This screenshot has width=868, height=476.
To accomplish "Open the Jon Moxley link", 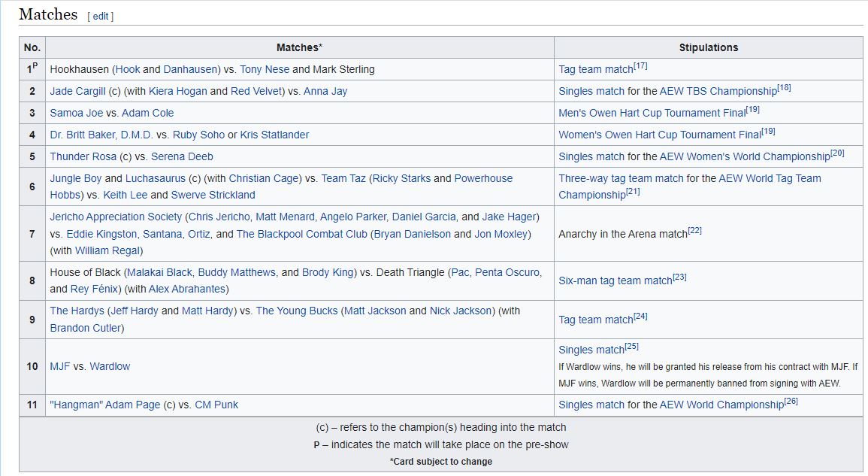I will [501, 234].
